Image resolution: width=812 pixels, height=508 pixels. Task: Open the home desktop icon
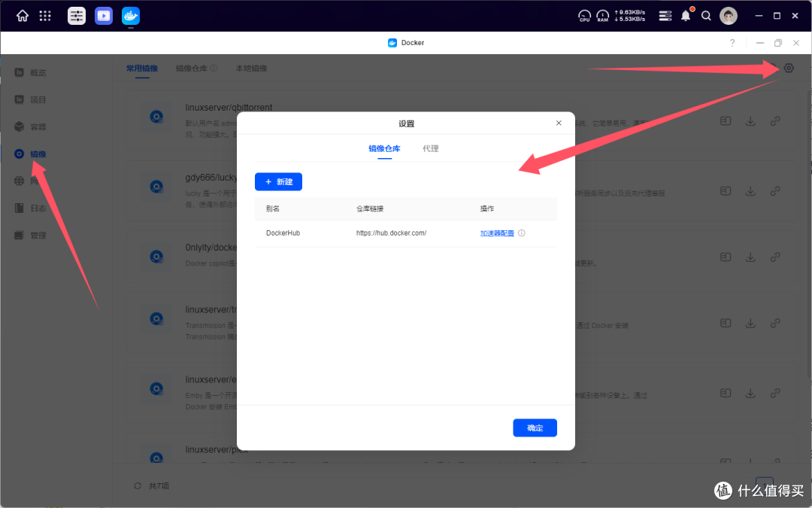coord(23,16)
